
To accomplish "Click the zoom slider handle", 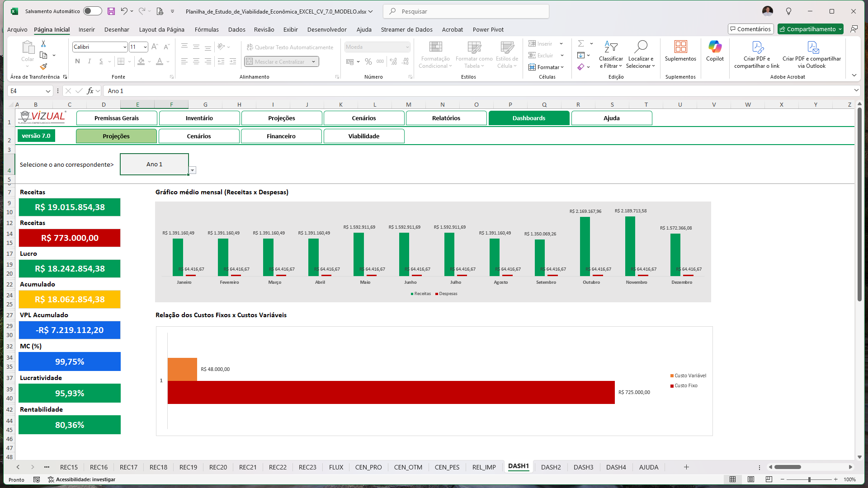I will [x=809, y=479].
